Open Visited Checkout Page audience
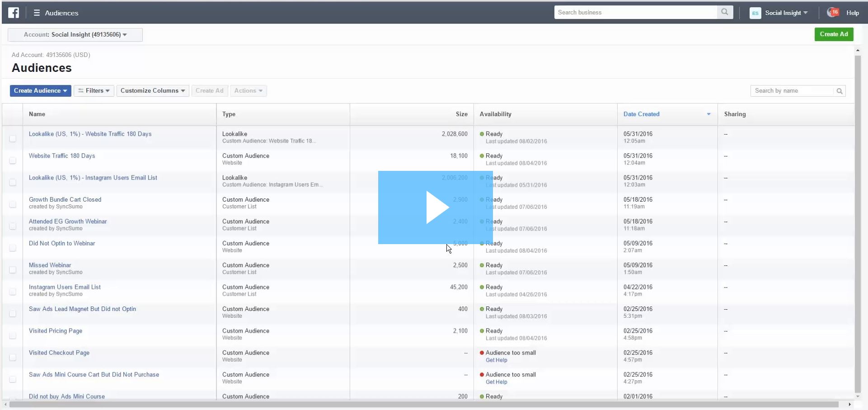Screen dimensions: 868x410 point(59,353)
